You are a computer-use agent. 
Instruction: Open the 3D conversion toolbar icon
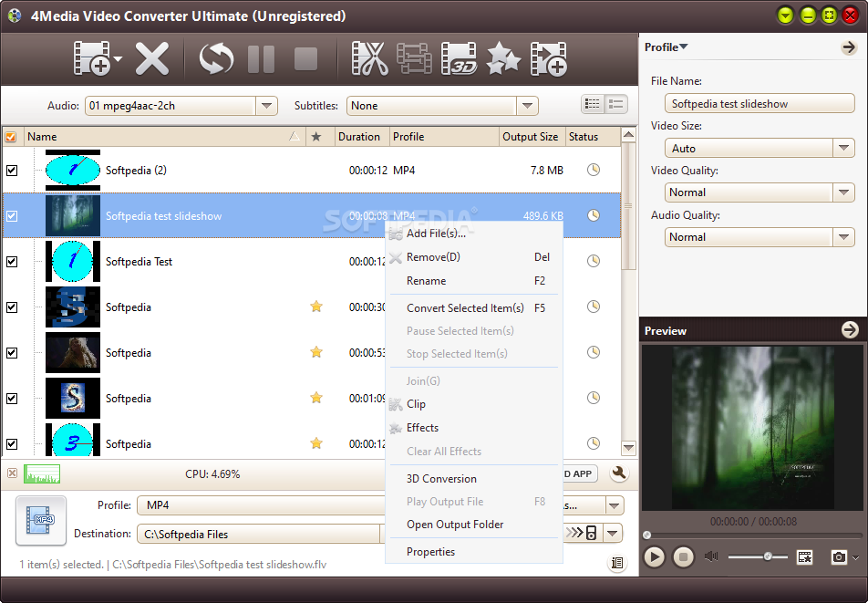coord(459,58)
